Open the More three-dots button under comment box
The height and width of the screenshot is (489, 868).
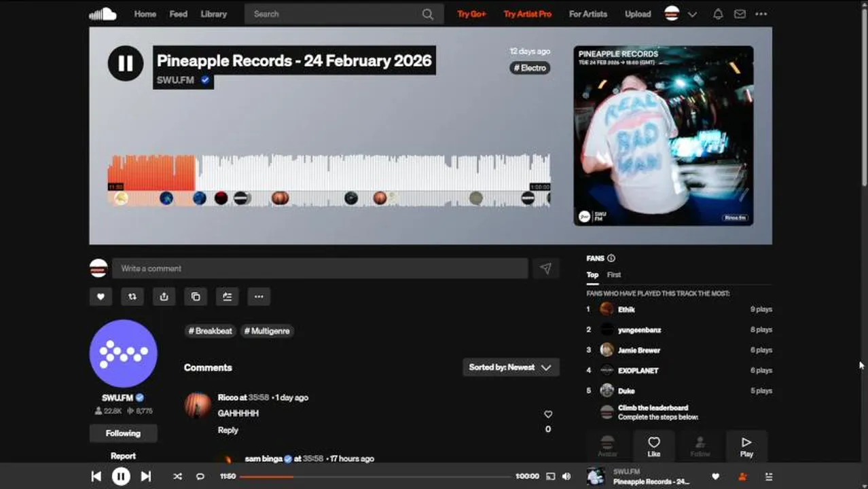point(259,297)
